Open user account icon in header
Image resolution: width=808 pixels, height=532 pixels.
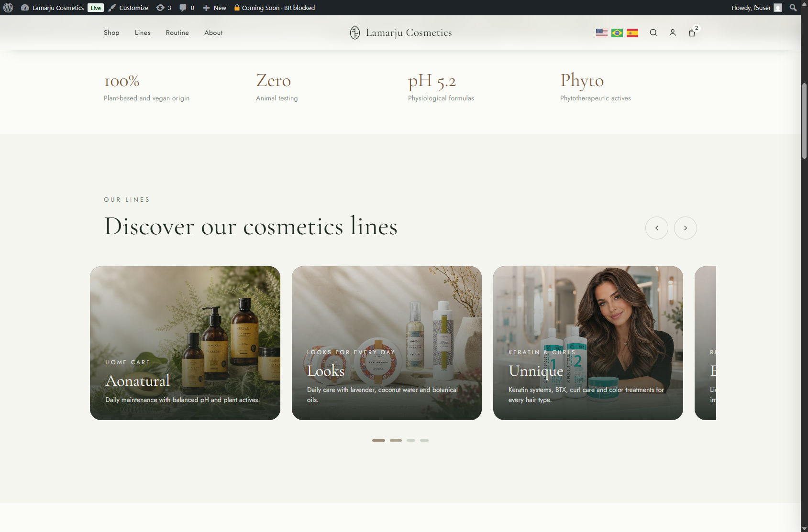[673, 33]
